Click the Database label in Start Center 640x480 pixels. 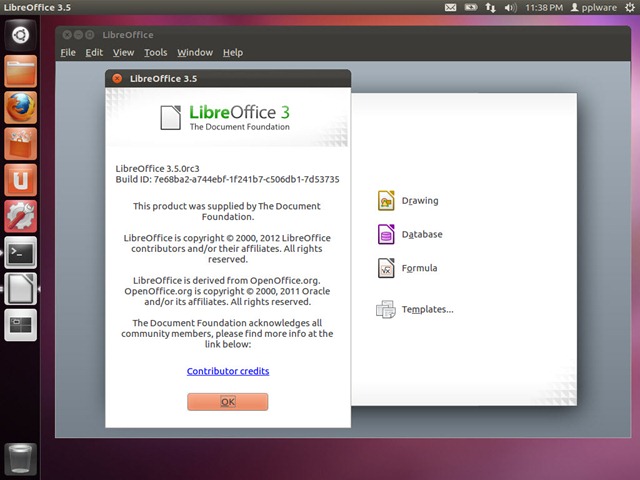422,234
